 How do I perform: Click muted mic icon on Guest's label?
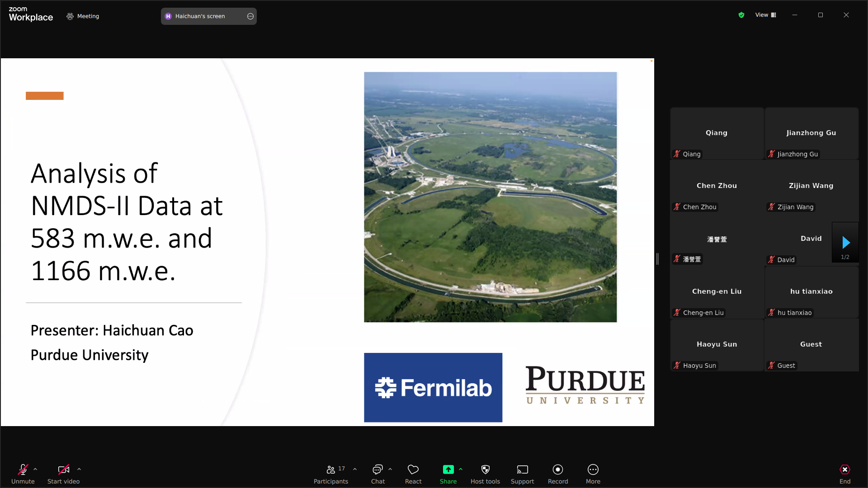[x=771, y=366]
